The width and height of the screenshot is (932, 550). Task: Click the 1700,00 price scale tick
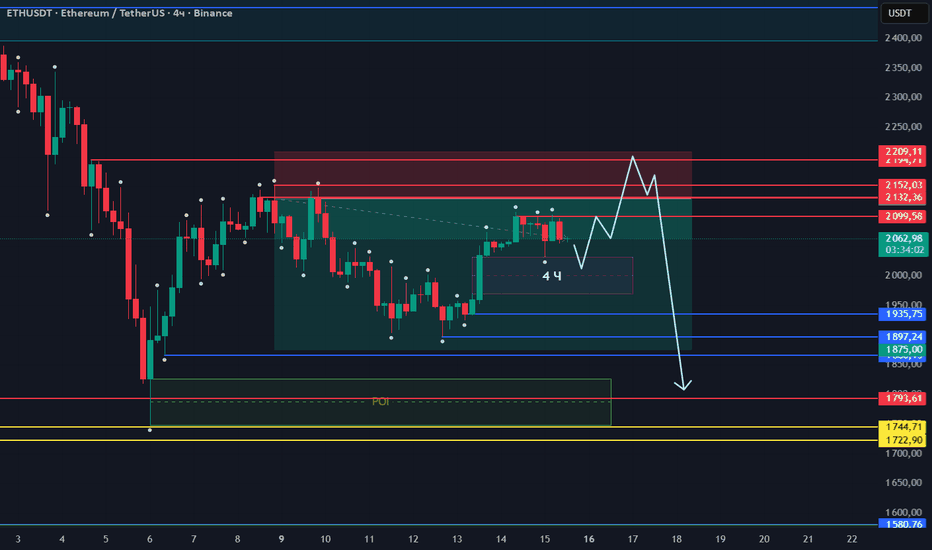coord(903,454)
